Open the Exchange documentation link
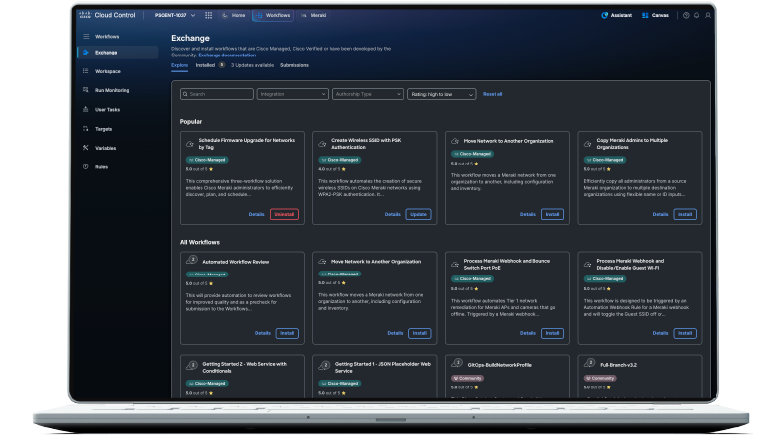Image resolution: width=784 pixels, height=441 pixels. 227,55
